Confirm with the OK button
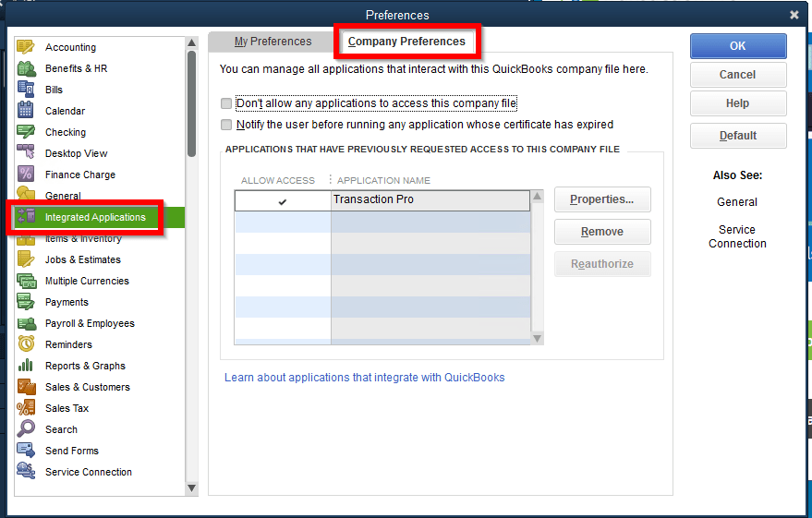 [738, 46]
